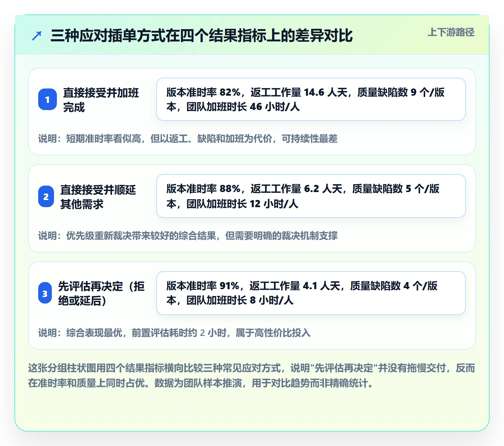Click the bottom summary paragraph starting '这张分组柱状图'
This screenshot has width=504, height=446.
252,376
